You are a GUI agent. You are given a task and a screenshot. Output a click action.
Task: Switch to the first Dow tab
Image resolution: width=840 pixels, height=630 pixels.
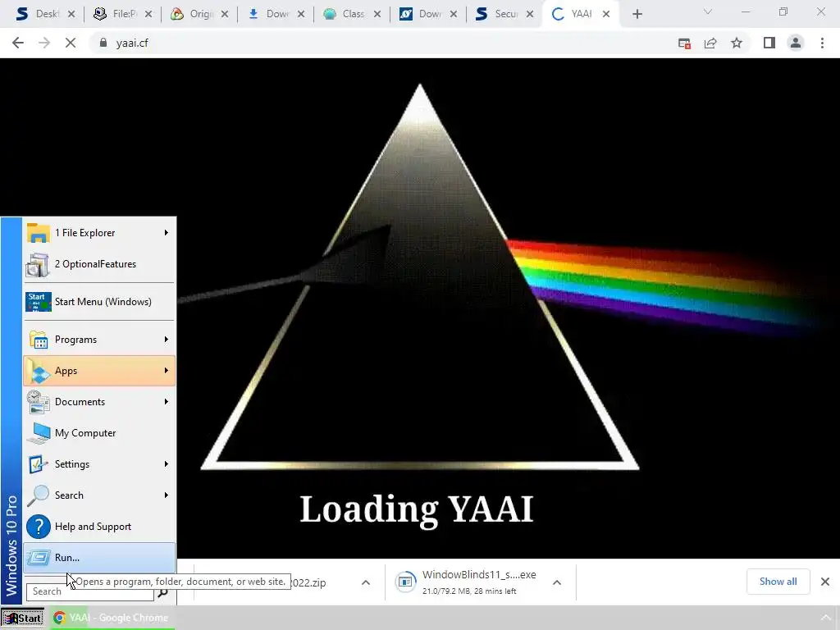276,14
